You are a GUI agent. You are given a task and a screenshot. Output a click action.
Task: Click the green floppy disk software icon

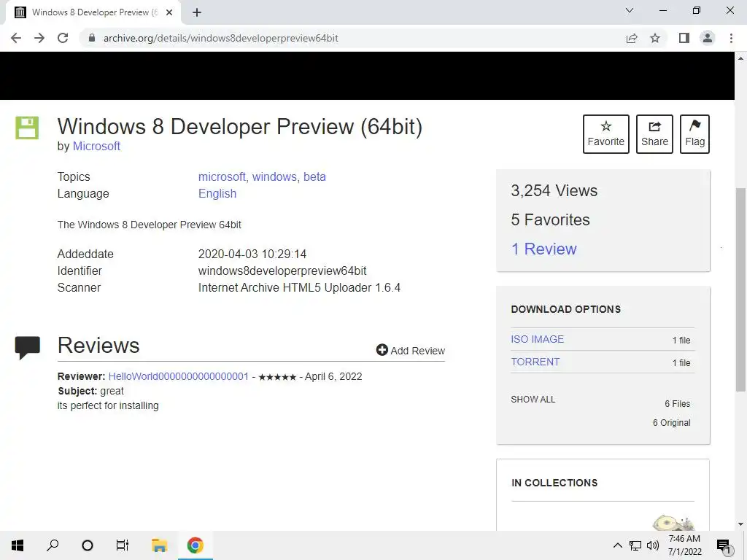tap(27, 128)
